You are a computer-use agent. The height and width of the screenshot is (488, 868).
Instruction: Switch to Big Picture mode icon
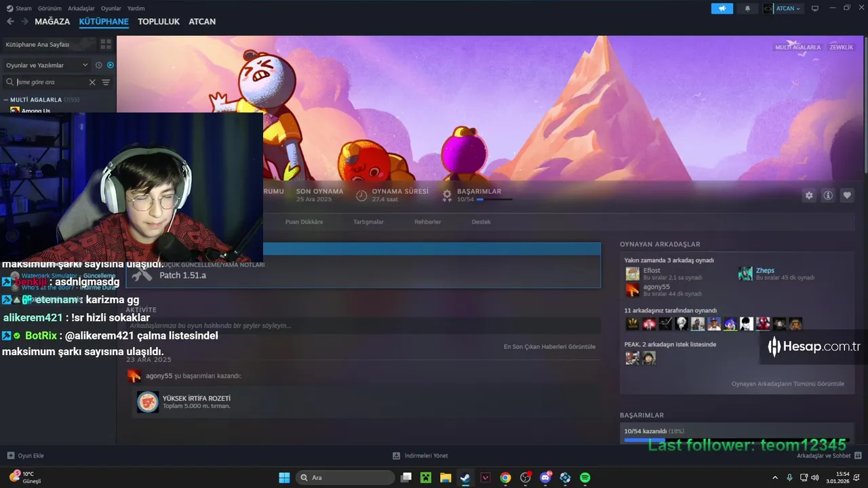(815, 8)
